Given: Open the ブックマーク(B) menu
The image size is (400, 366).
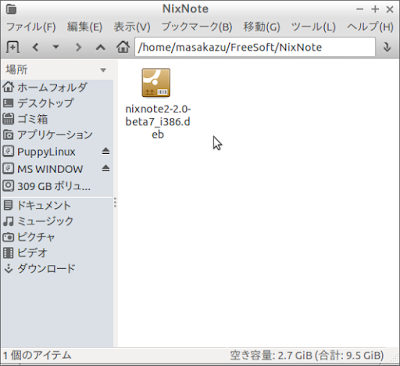Looking at the screenshot, I should [197, 27].
